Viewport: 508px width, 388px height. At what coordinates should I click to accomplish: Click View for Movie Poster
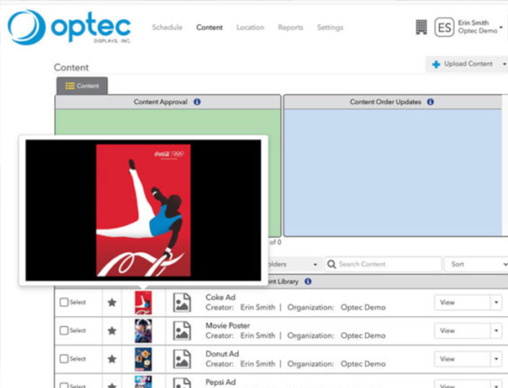click(x=462, y=331)
